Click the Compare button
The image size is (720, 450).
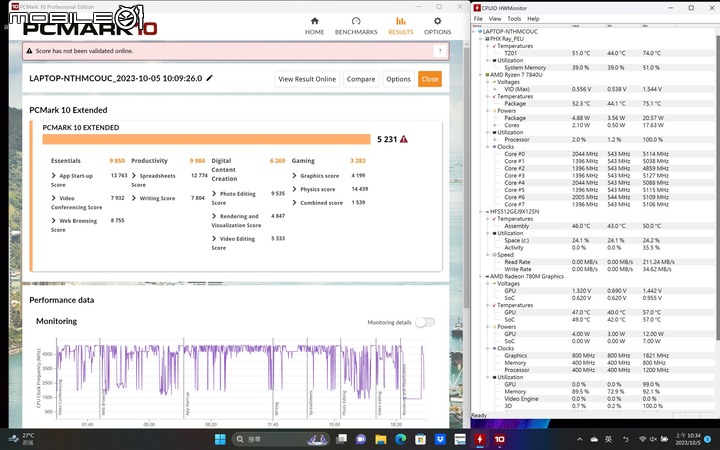click(361, 79)
